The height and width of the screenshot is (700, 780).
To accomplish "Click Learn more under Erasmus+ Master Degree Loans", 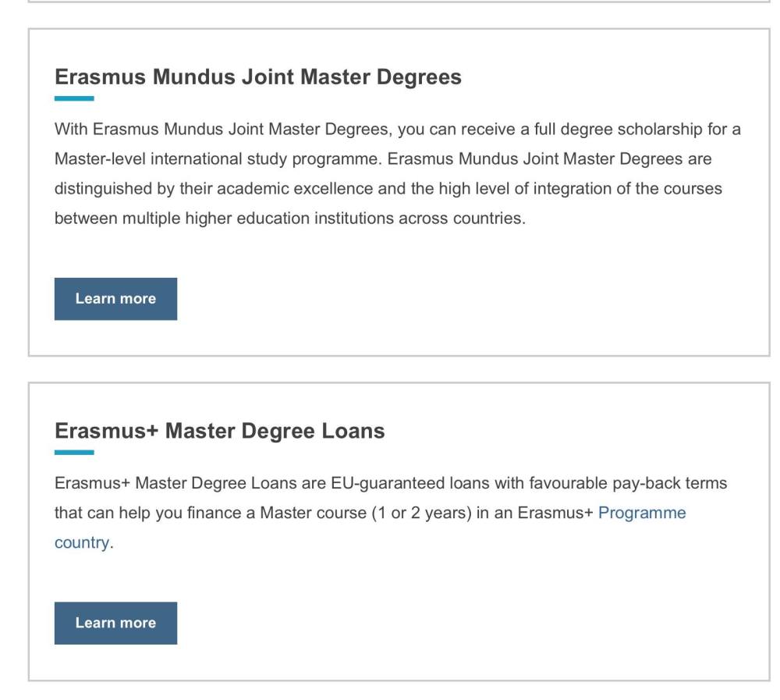I will 115,623.
